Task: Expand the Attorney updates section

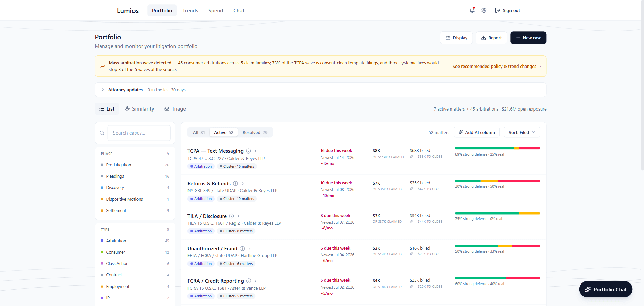Action: 320,90
